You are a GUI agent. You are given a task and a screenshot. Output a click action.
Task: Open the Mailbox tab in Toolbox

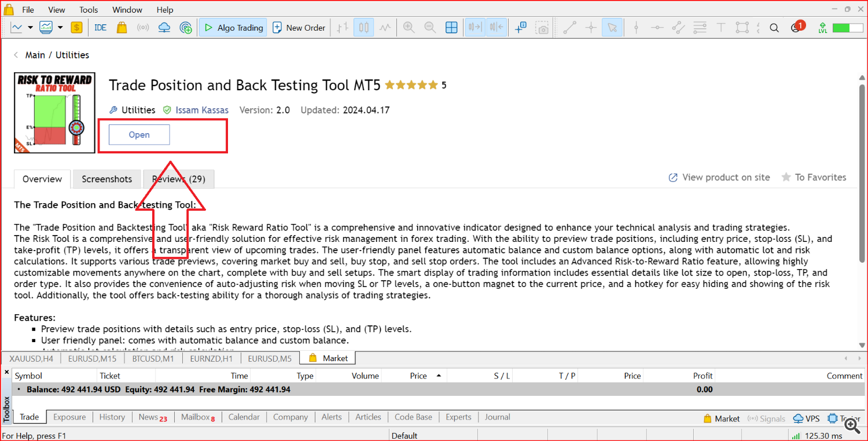(x=198, y=417)
